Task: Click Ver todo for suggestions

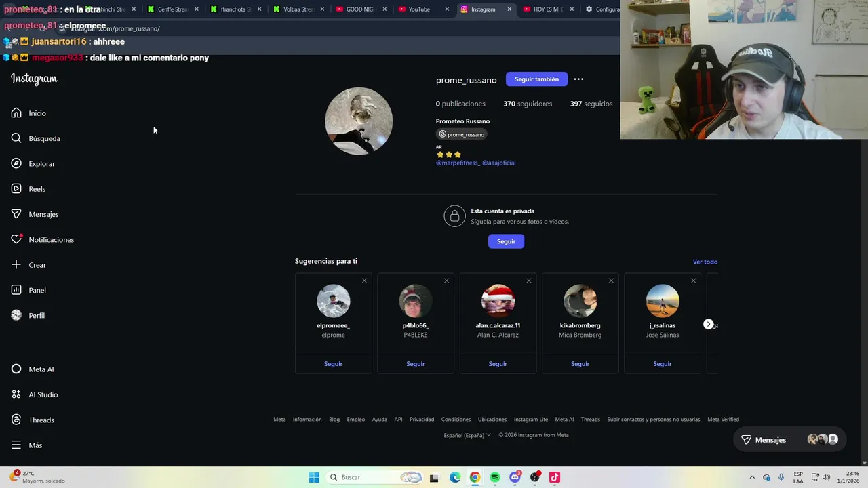Action: tap(705, 262)
